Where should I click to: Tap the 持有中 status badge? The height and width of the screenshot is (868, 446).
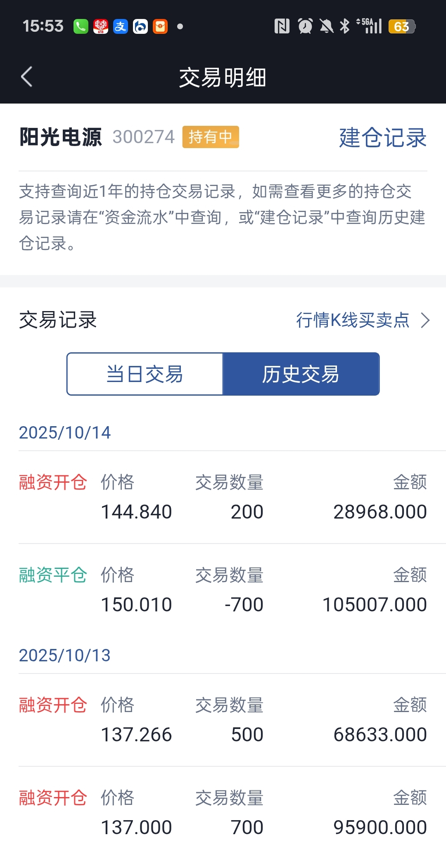[211, 137]
